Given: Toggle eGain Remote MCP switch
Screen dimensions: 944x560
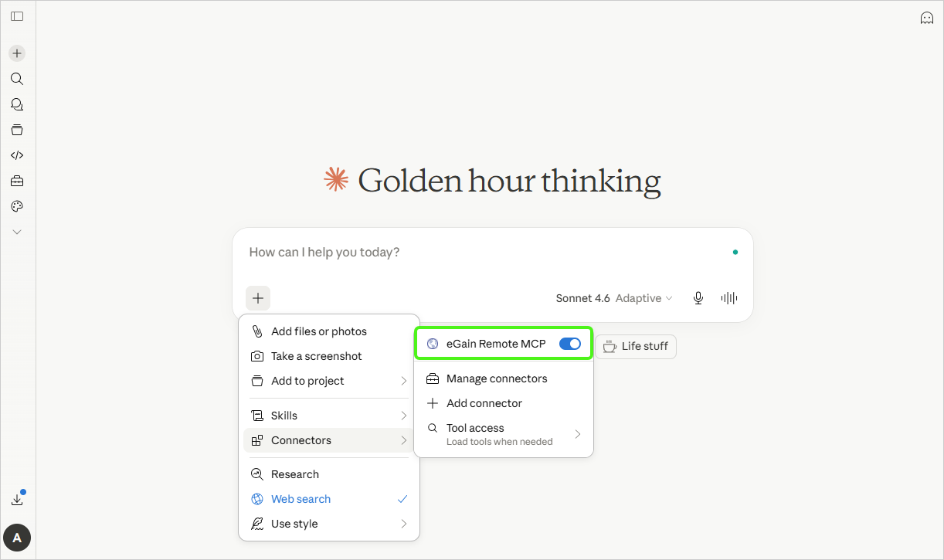Looking at the screenshot, I should 570,344.
